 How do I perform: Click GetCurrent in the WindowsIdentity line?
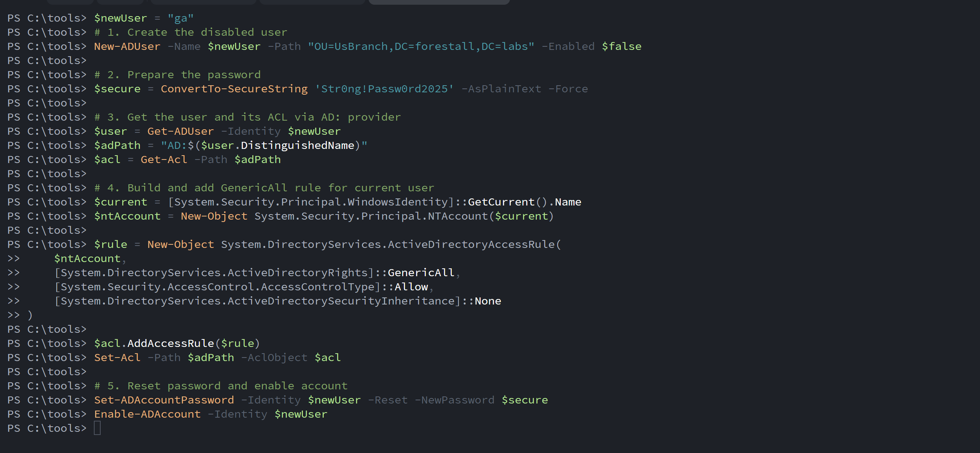tap(501, 202)
